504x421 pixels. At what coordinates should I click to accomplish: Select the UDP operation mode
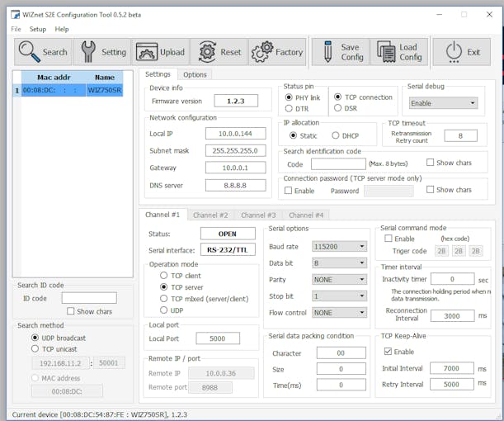pos(164,310)
